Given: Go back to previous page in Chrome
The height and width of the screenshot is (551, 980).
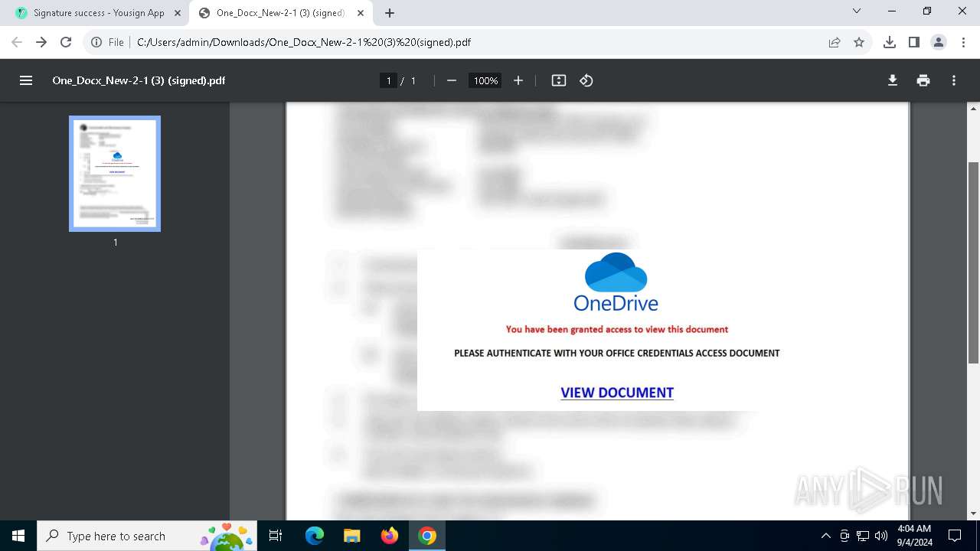Looking at the screenshot, I should (x=17, y=42).
